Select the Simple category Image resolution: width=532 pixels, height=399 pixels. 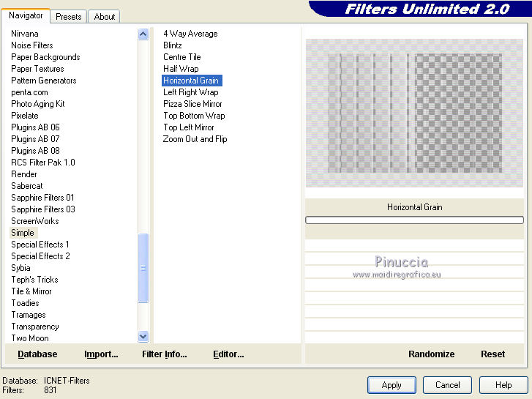click(23, 233)
